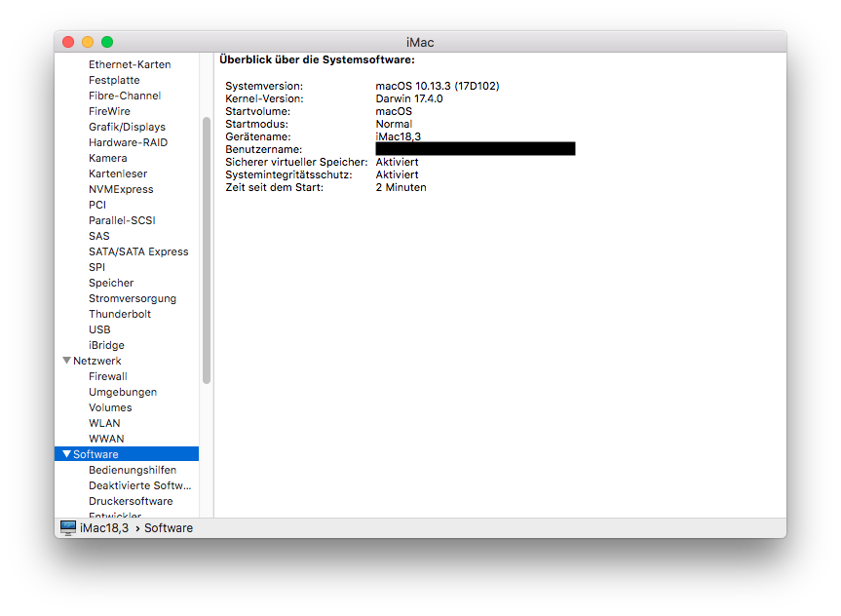
Task: Show Firewall settings info
Action: (x=108, y=376)
